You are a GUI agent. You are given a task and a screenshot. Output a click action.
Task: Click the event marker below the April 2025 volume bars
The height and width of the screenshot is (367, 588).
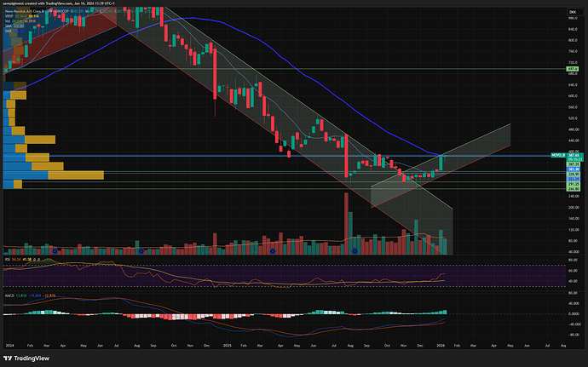272,250
